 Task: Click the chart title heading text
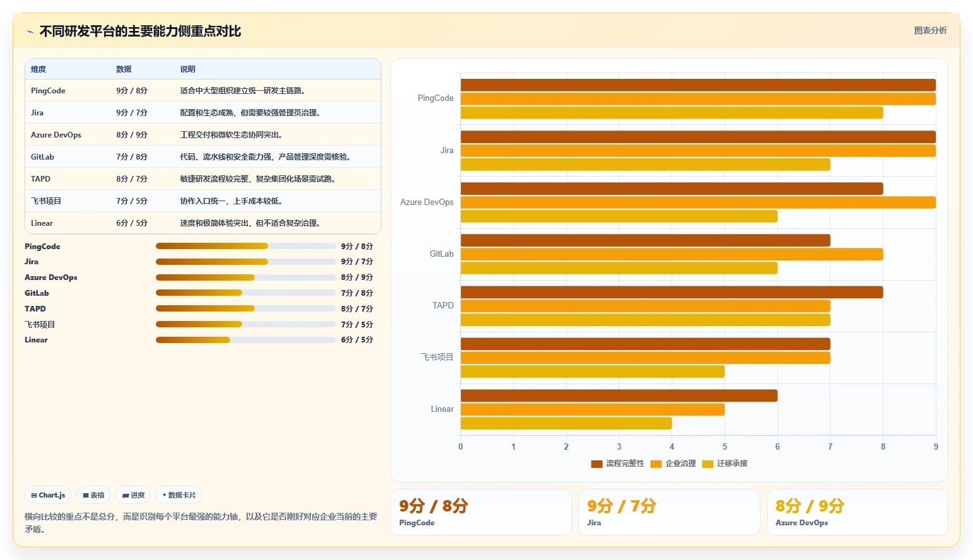(140, 32)
